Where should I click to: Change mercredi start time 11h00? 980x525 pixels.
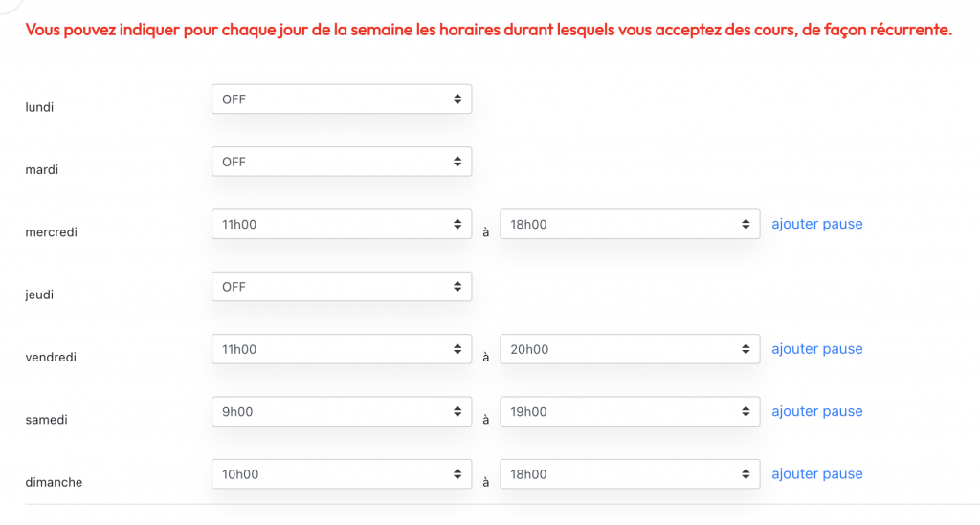tap(341, 225)
